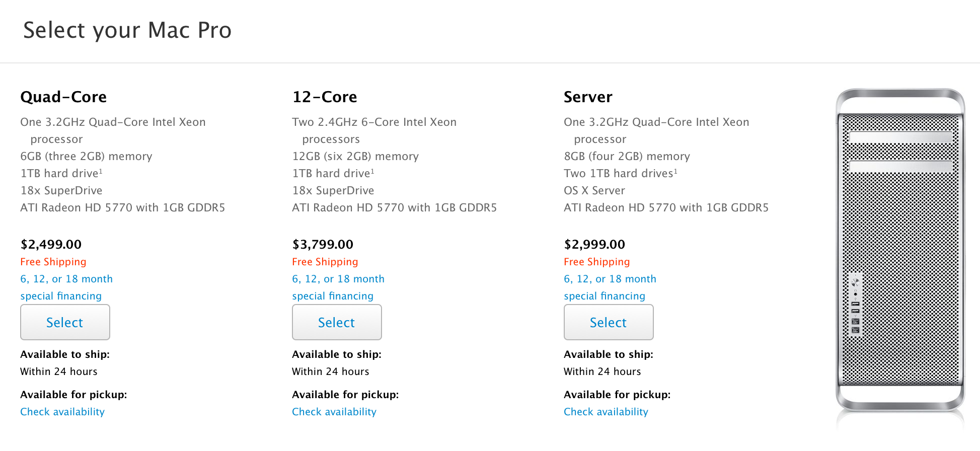The height and width of the screenshot is (451, 980).
Task: Click Select button for Quad-Core Mac Pro
Action: coord(65,322)
